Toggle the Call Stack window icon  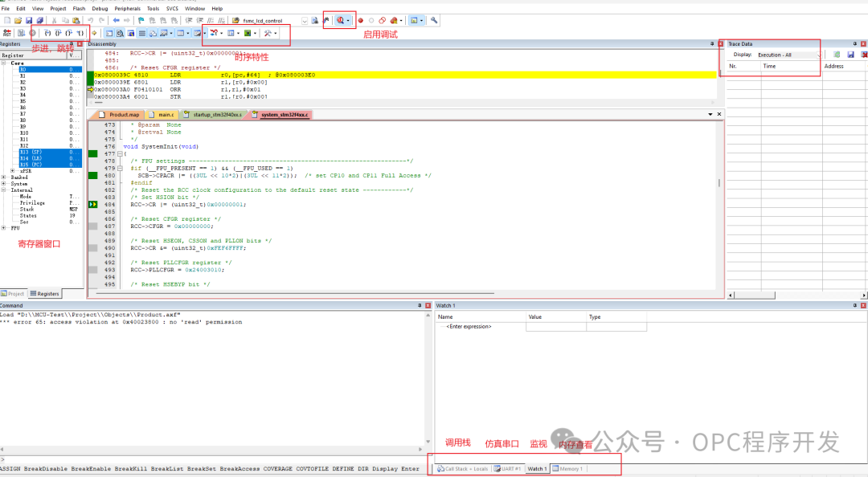[x=154, y=33]
